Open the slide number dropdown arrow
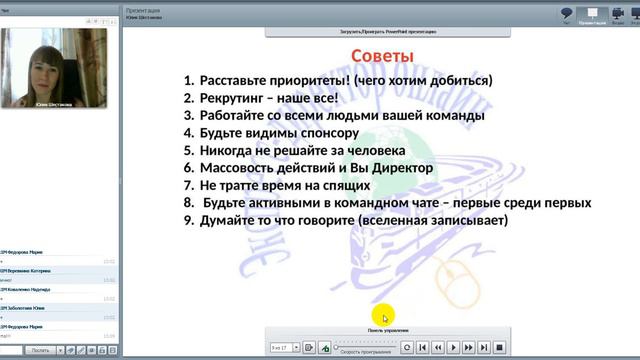 tap(296, 348)
